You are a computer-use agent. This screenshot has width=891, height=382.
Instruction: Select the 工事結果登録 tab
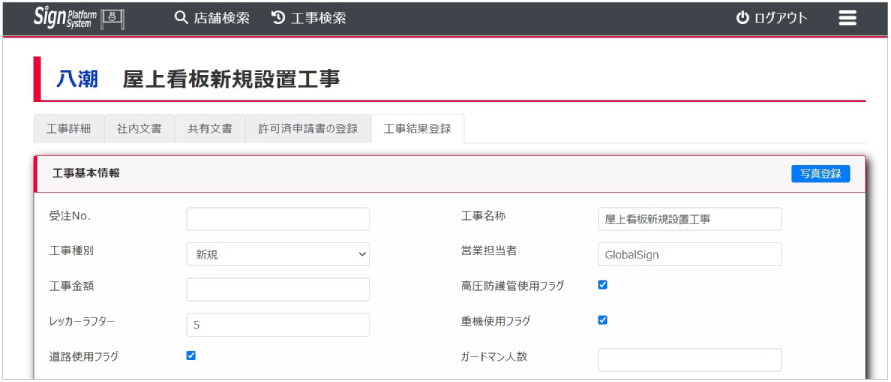417,128
